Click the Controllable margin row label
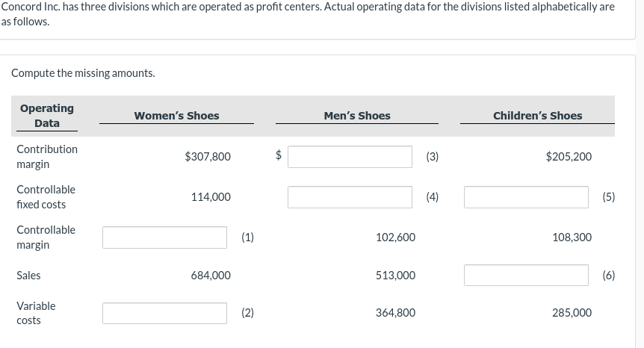Viewport: 644px width, 348px height. (x=46, y=237)
